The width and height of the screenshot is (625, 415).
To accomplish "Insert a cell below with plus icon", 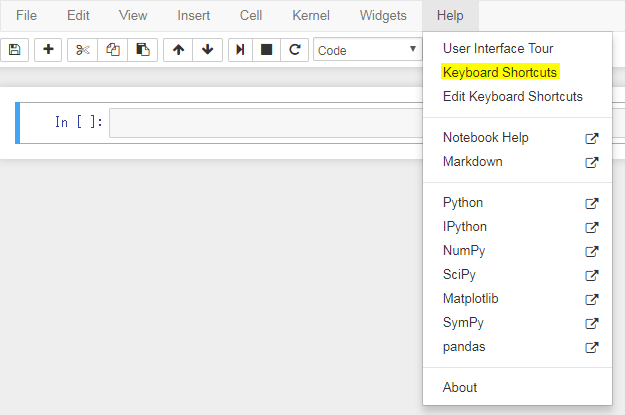I will click(x=48, y=50).
